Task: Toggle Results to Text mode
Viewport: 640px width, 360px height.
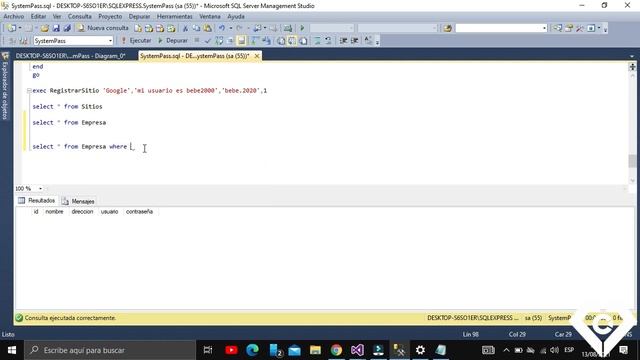Action: (281, 41)
